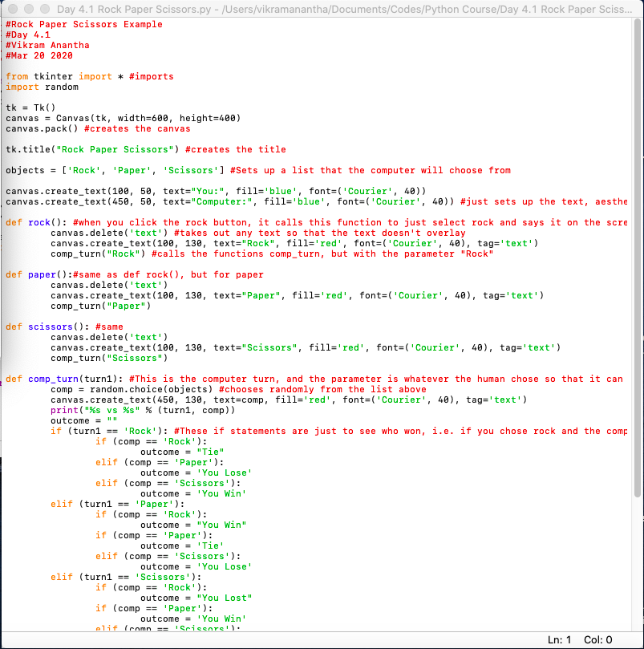Click the '#Vikram Anantha' comment line

coord(47,45)
